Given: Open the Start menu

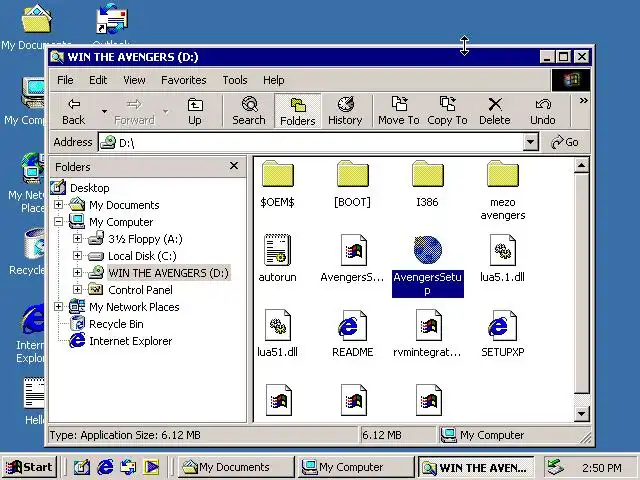Looking at the screenshot, I should coord(29,467).
